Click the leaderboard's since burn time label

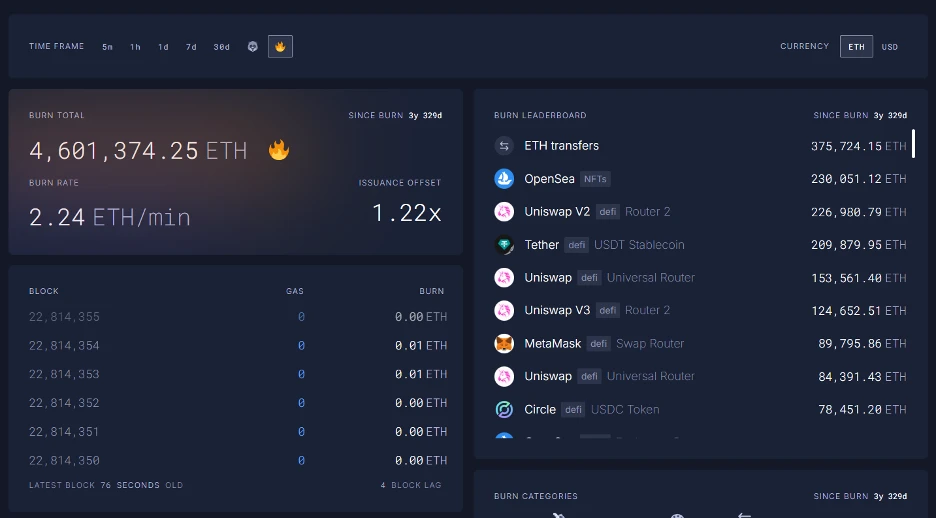click(x=860, y=116)
